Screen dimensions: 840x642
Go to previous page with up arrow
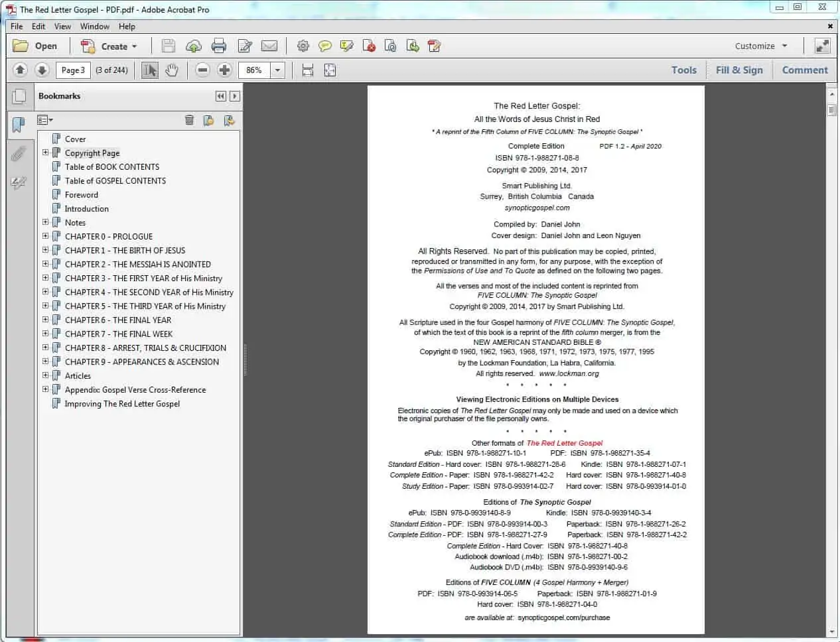coord(20,70)
